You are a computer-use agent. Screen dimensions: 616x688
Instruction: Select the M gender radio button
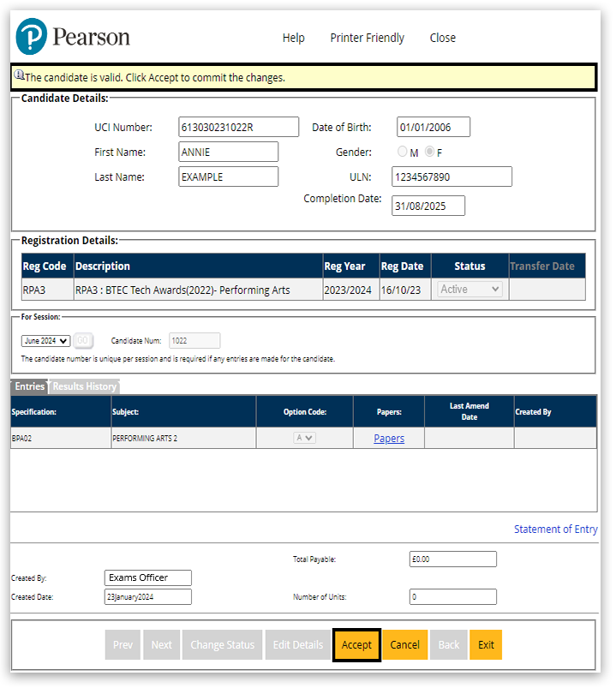[x=403, y=153]
